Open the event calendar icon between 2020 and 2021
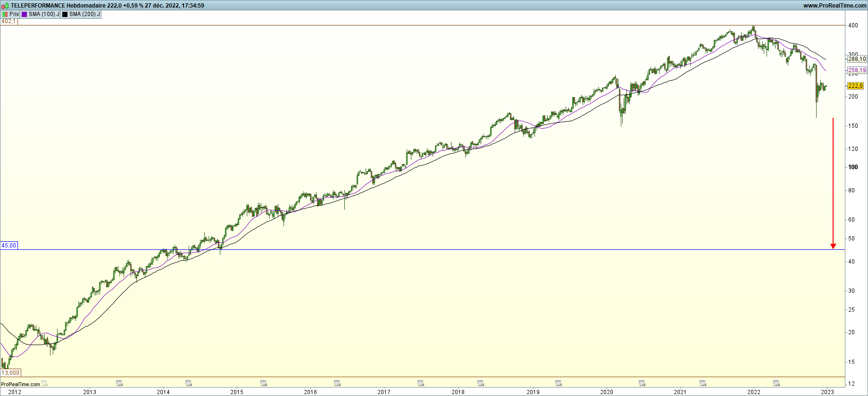Screen dimensions: 868x396 click(x=642, y=383)
